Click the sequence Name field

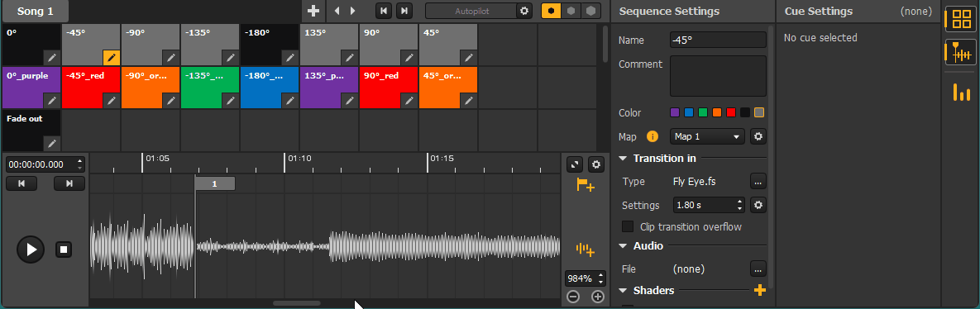(718, 40)
